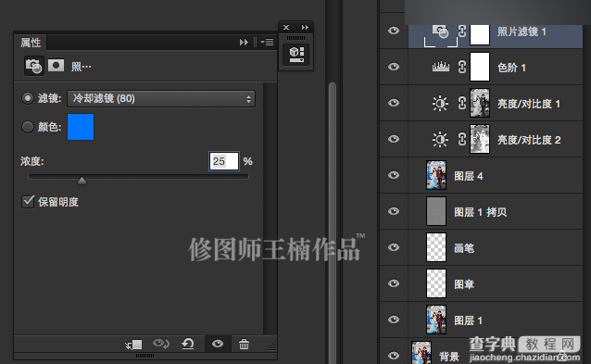Uncheck the 保留明度 checkbox

click(29, 202)
